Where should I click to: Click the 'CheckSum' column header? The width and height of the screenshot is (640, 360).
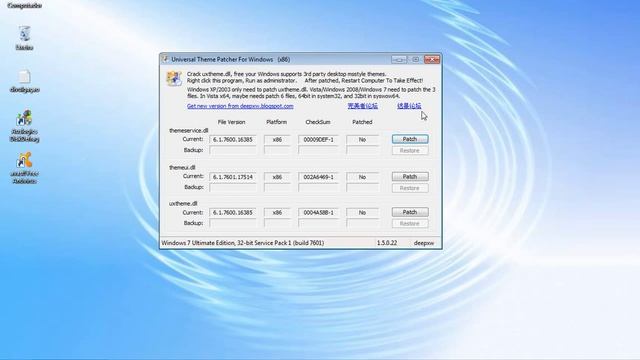pyautogui.click(x=318, y=122)
